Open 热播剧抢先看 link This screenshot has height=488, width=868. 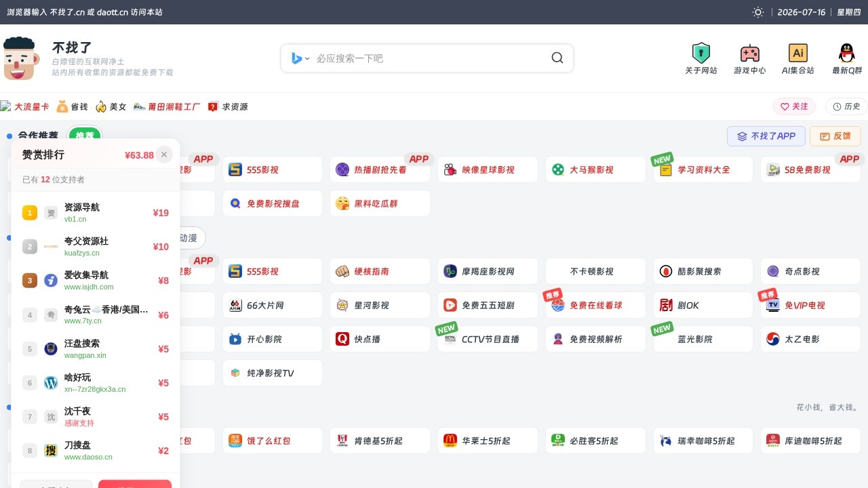pyautogui.click(x=380, y=169)
